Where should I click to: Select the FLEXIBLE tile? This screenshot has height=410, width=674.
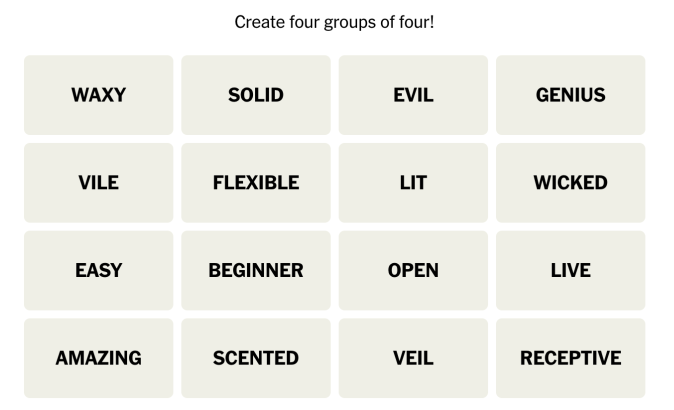[x=256, y=183]
